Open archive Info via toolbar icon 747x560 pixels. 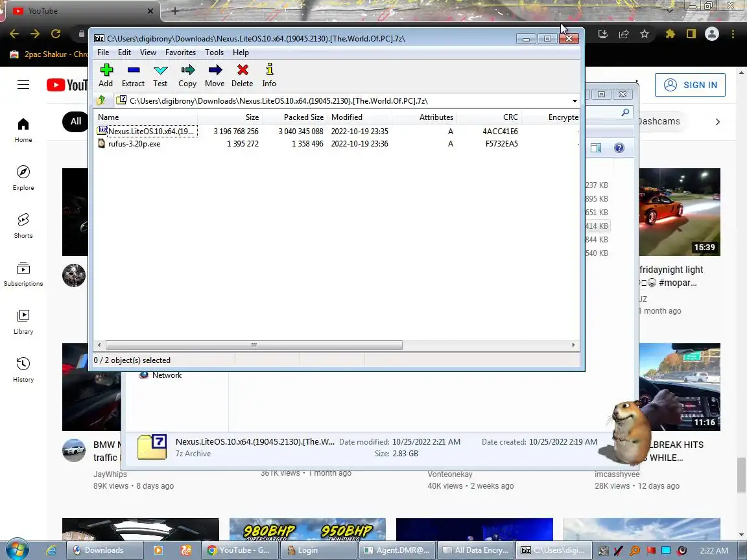269,75
